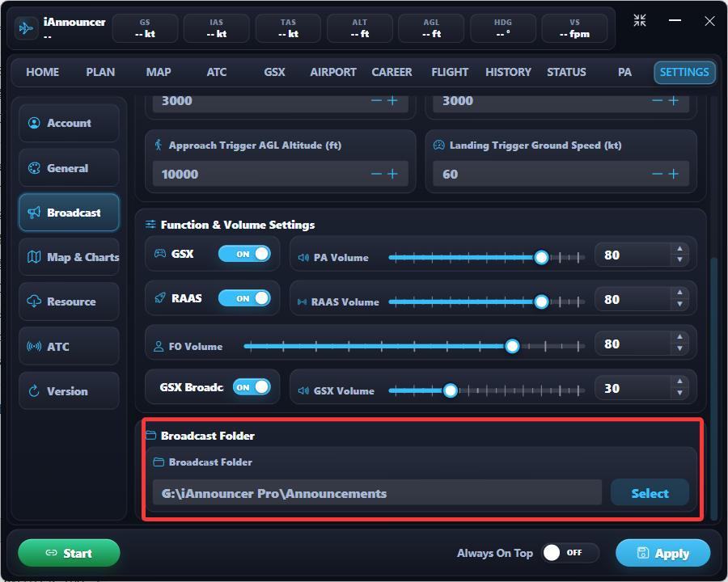Switch to the HISTORY tab
Image resolution: width=728 pixels, height=582 pixels.
(x=508, y=73)
